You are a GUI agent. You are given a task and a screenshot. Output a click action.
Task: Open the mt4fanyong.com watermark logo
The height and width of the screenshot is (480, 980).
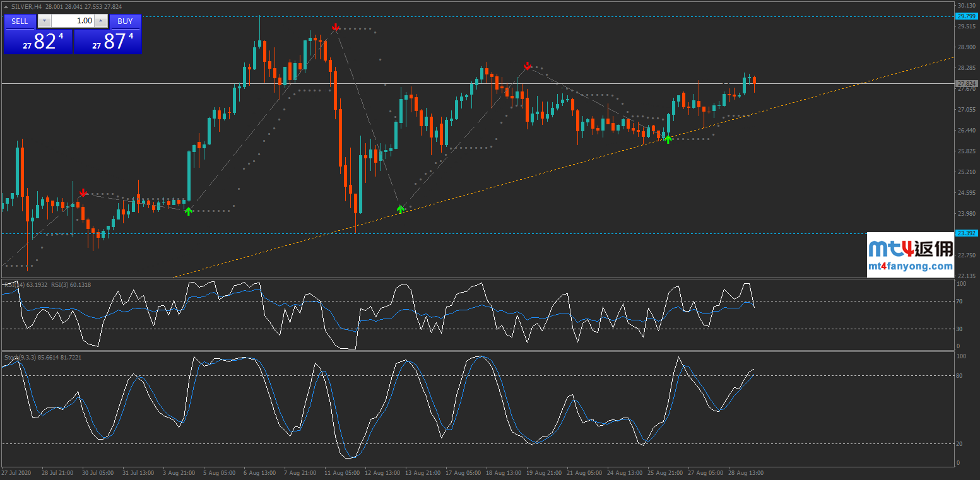(x=911, y=255)
